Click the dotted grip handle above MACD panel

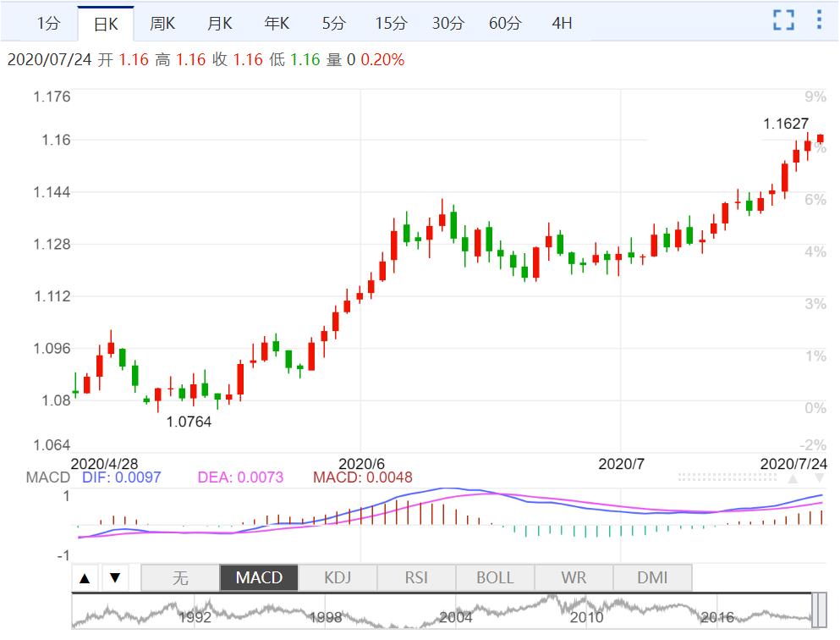pyautogui.click(x=727, y=477)
